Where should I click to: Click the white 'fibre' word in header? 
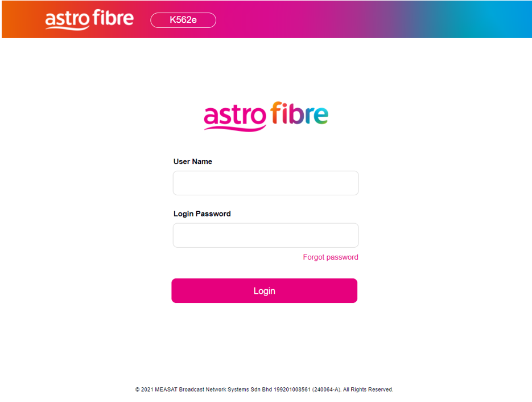tap(113, 18)
